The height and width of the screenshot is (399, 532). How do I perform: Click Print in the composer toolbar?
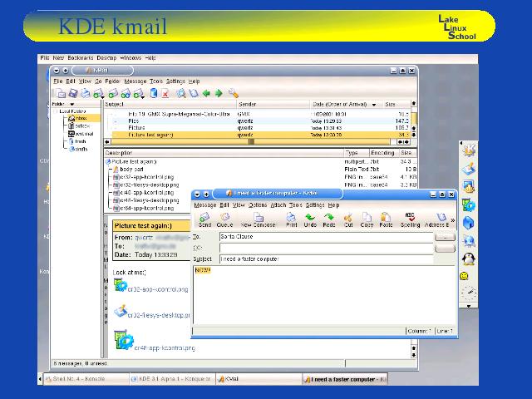tap(291, 220)
